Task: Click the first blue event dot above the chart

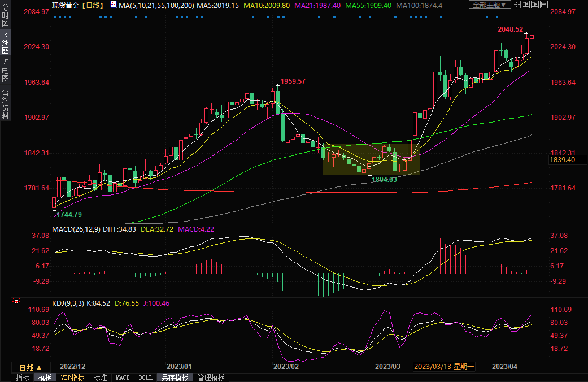Action: pos(54,16)
